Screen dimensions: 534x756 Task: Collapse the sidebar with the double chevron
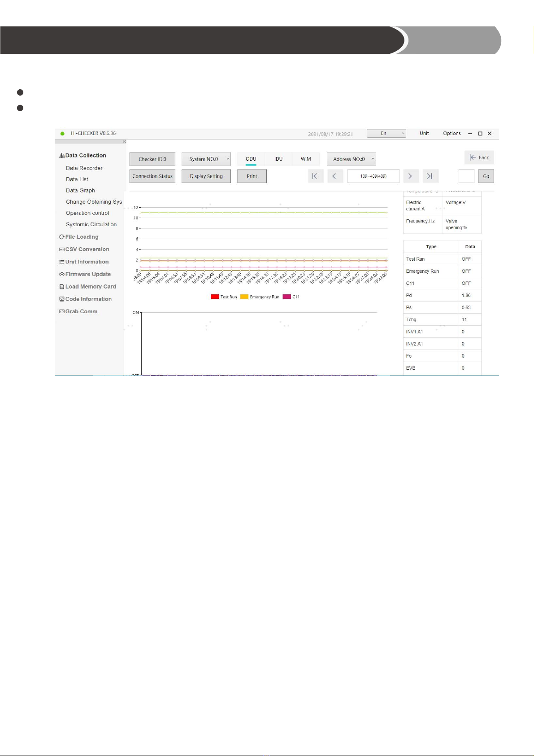[125, 142]
